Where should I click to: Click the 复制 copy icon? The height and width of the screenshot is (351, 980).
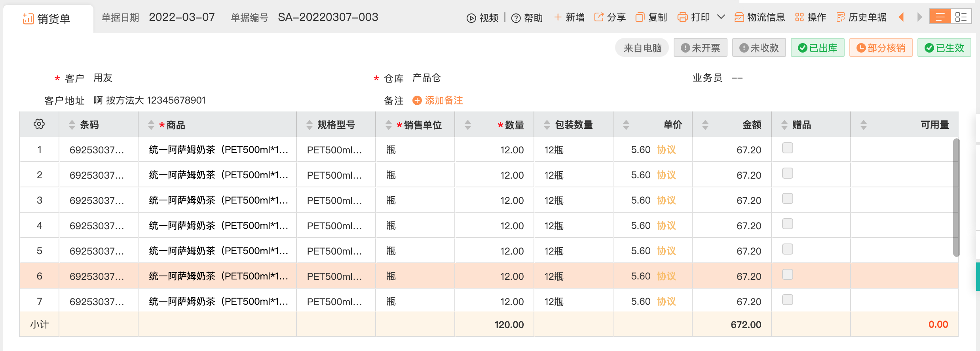click(640, 17)
